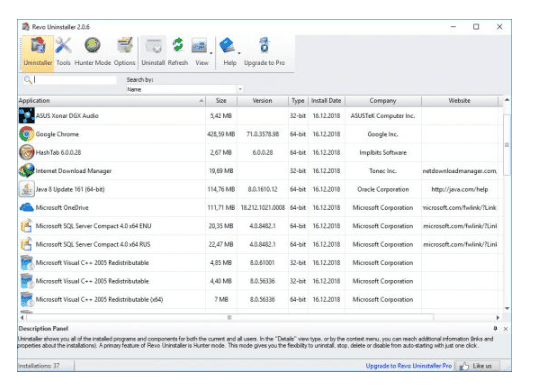Click into the search input field

pyautogui.click(x=75, y=80)
